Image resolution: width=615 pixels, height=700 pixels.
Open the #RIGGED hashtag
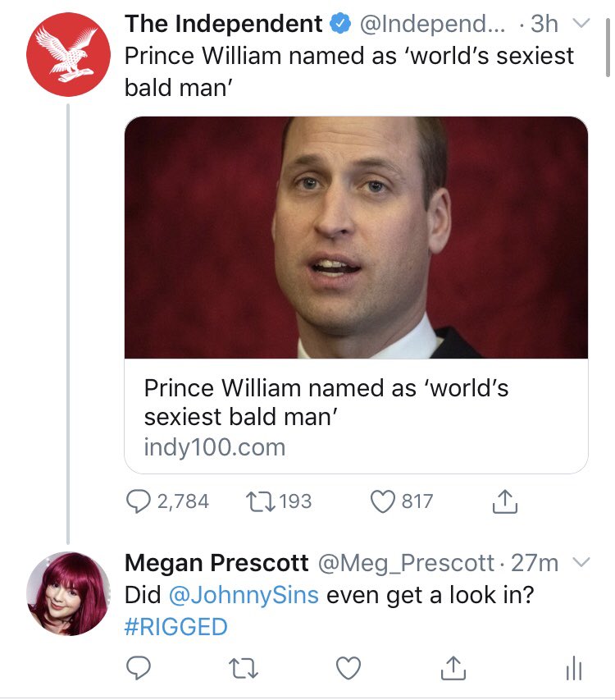(x=176, y=626)
